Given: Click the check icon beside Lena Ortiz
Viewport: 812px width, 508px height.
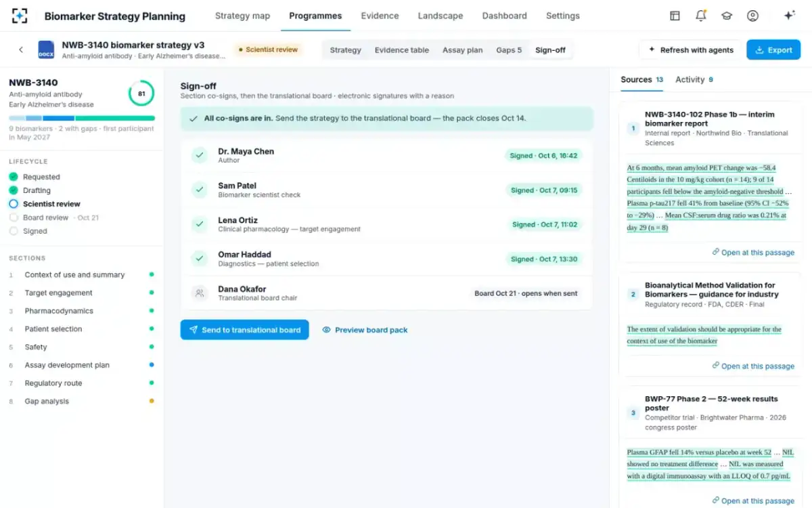Looking at the screenshot, I should (200, 224).
